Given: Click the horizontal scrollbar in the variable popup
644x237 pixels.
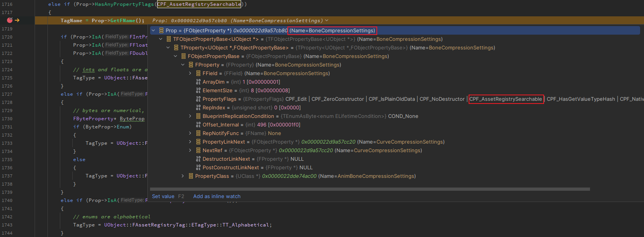Looking at the screenshot, I should [369, 189].
